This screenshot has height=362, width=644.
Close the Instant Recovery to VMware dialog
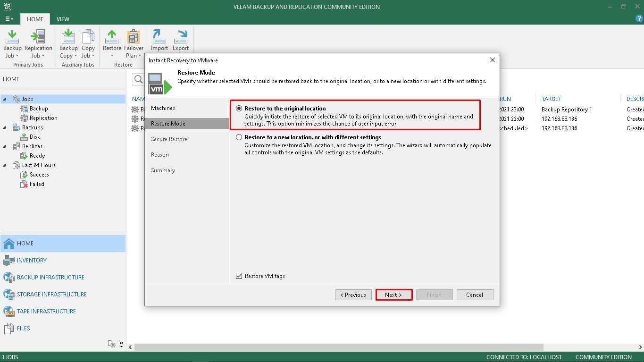click(x=493, y=60)
